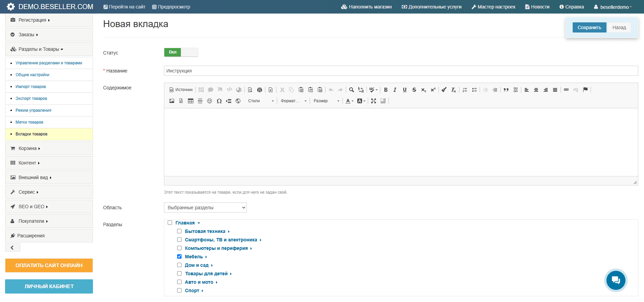
Task: Toggle bold formatting in the editor
Action: click(x=386, y=90)
